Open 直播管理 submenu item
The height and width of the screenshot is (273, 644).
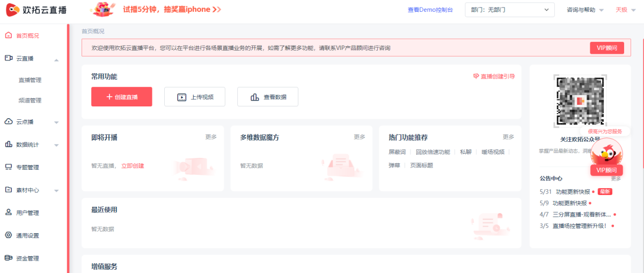click(30, 80)
